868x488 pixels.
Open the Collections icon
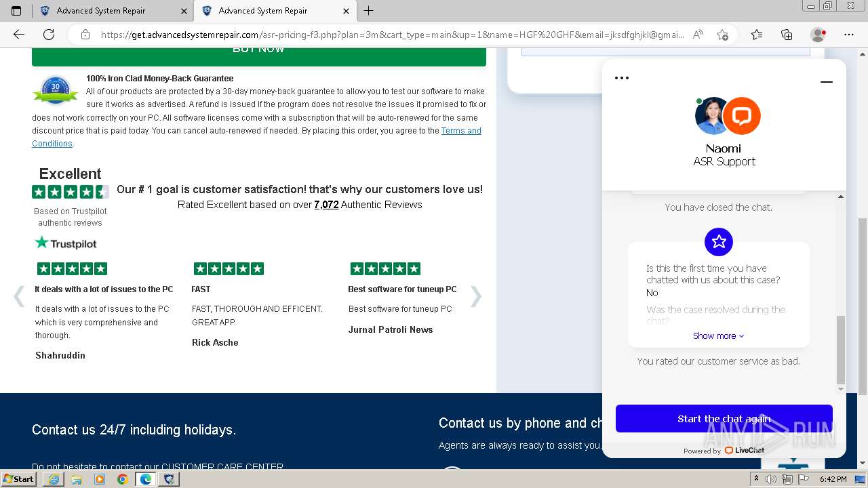coord(787,35)
